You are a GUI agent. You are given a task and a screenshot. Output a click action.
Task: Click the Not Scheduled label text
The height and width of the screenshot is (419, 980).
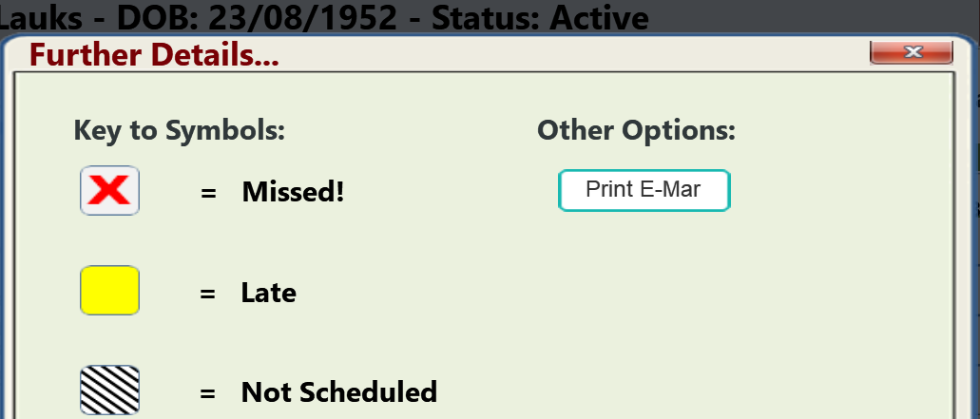339,392
